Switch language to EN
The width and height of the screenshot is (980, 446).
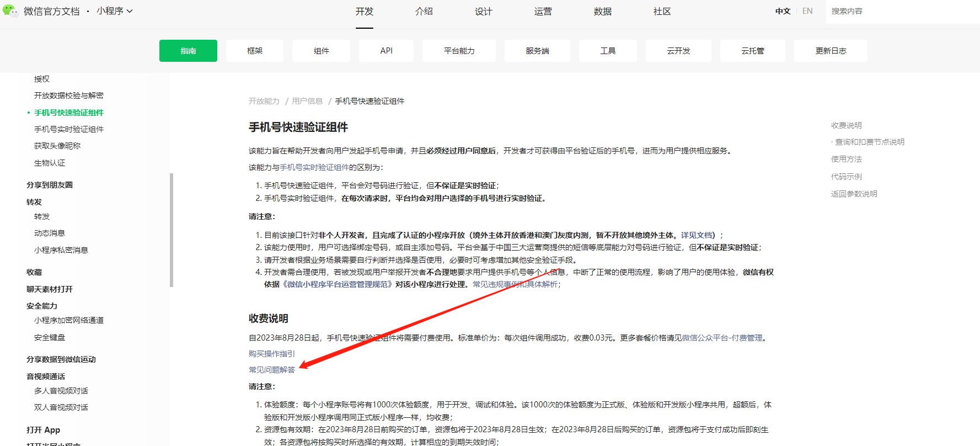pos(807,11)
